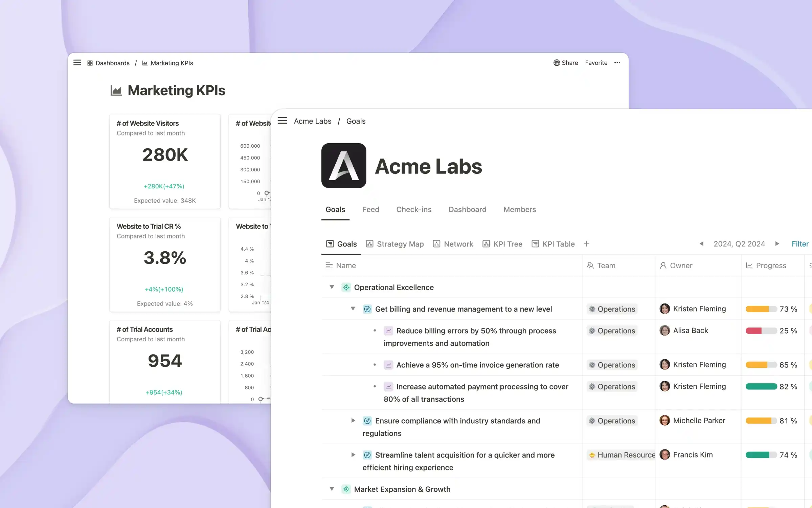The image size is (812, 508).
Task: Toggle the Favorite button for Marketing KPIs
Action: pyautogui.click(x=596, y=63)
